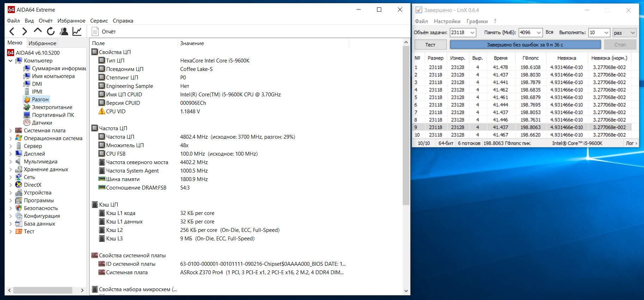Click the Сеть network icon in tree
Image resolution: width=644 pixels, height=300 pixels.
[x=19, y=177]
